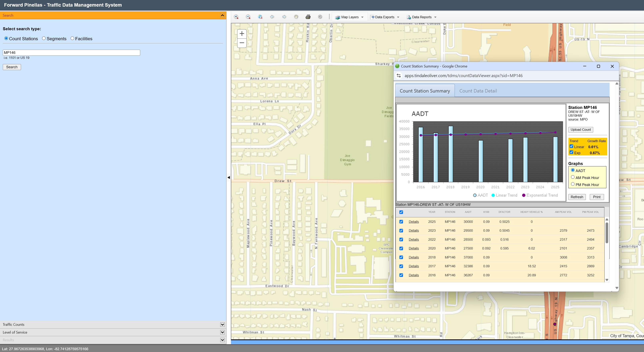The width and height of the screenshot is (644, 352).
Task: Uncheck the 2020 row checkbox
Action: (401, 248)
